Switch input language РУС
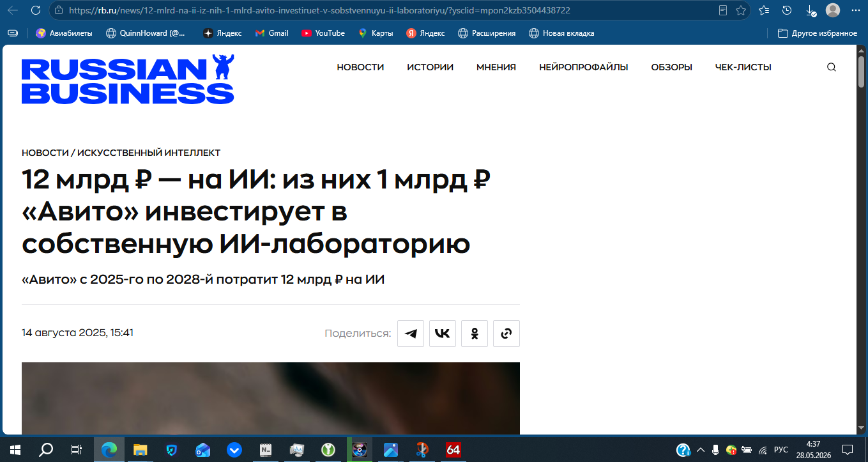The height and width of the screenshot is (462, 868). coord(781,449)
